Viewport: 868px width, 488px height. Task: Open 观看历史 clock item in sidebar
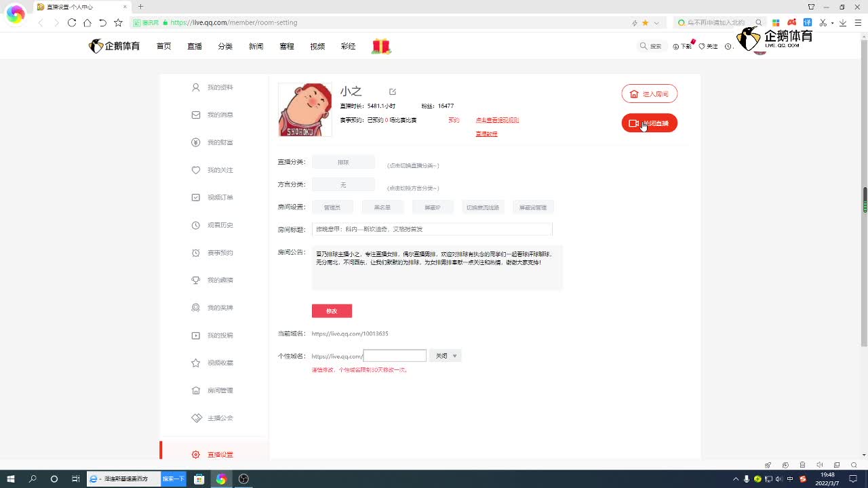click(x=213, y=225)
